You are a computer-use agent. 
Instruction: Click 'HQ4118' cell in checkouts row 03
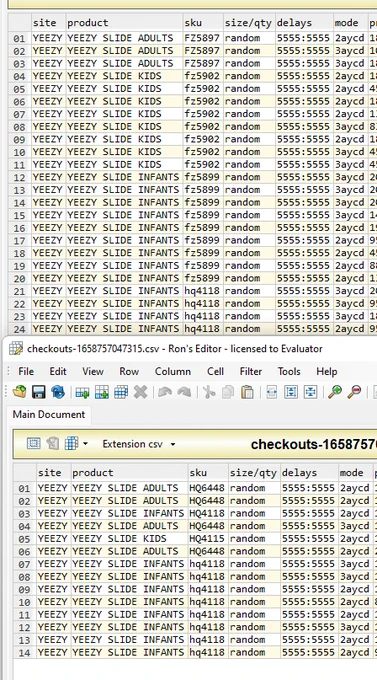point(207,513)
